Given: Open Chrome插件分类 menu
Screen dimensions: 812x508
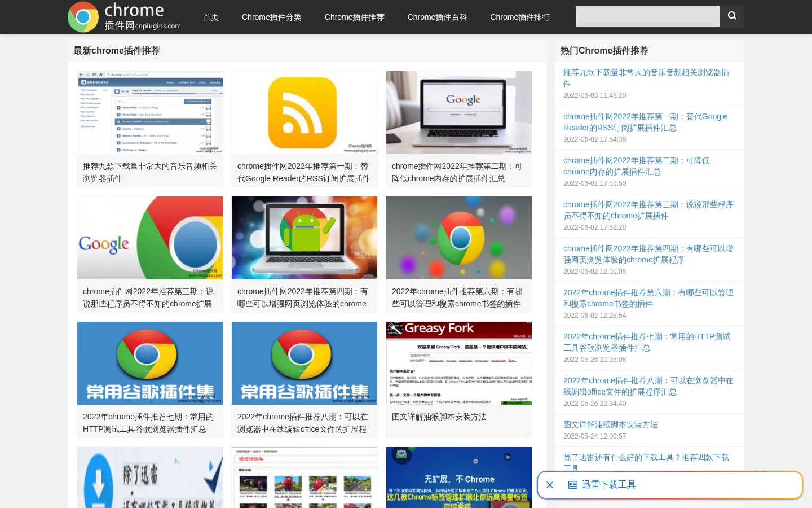Looking at the screenshot, I should [x=272, y=17].
